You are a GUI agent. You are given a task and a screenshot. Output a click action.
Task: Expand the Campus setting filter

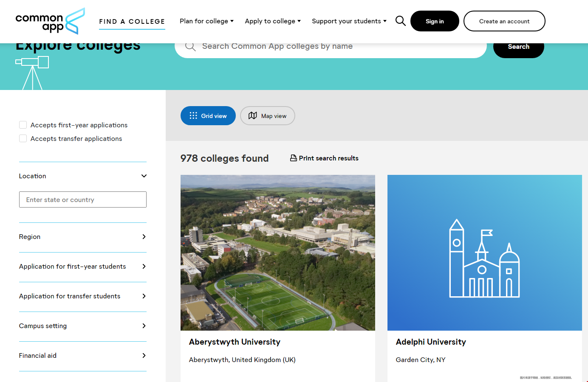coord(83,326)
